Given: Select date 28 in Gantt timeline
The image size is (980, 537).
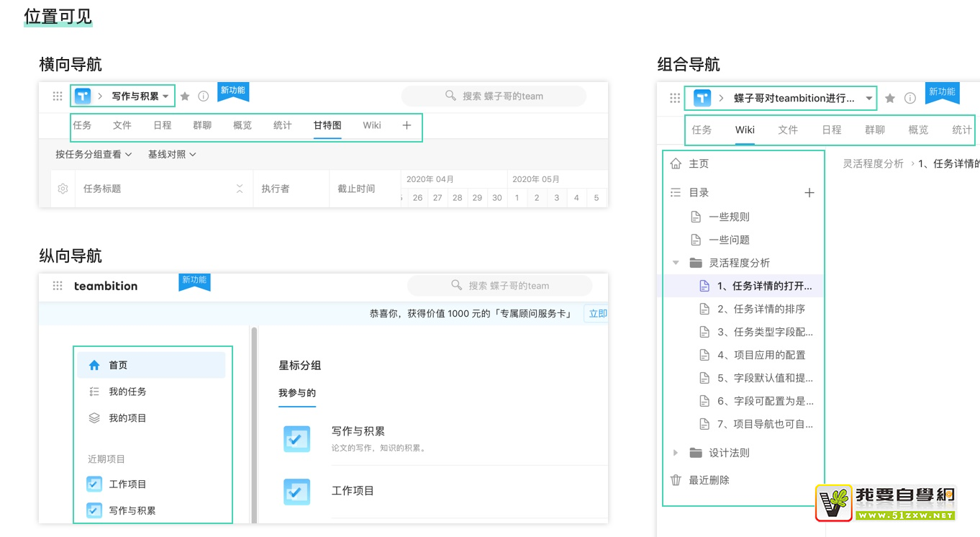Looking at the screenshot, I should click(x=458, y=197).
